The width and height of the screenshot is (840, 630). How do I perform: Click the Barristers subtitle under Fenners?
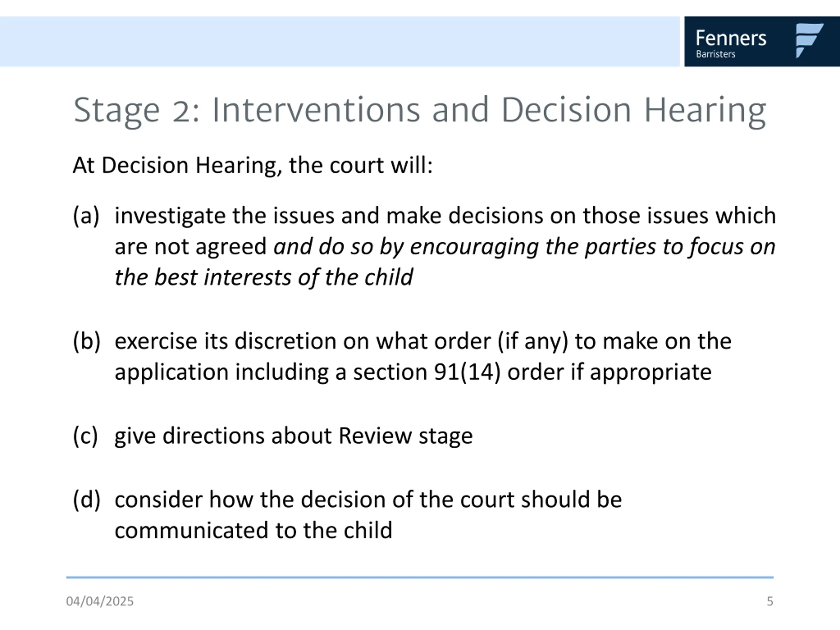715,54
